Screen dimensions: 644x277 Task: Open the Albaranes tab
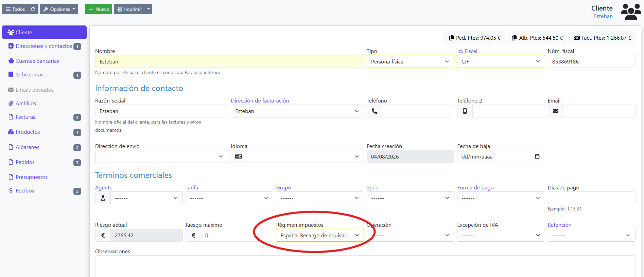coord(44,147)
